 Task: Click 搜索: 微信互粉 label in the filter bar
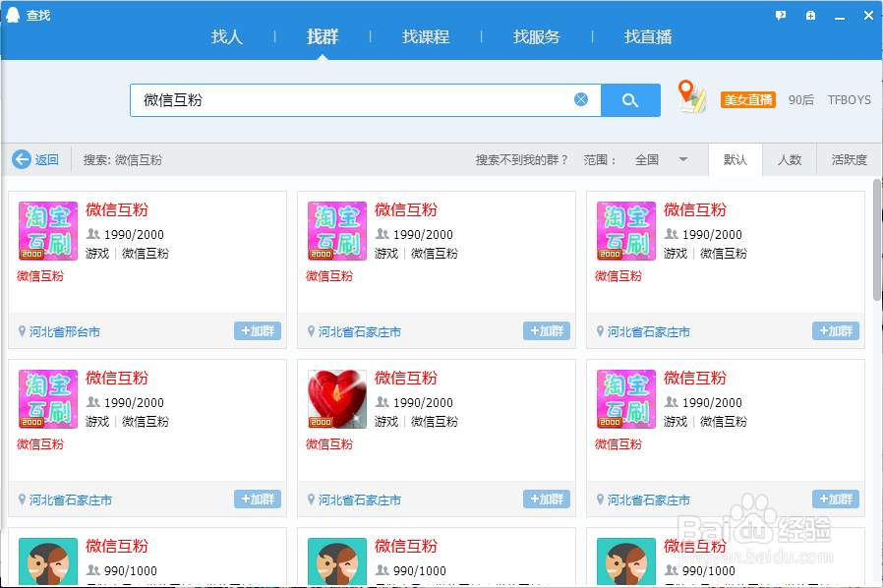[123, 160]
